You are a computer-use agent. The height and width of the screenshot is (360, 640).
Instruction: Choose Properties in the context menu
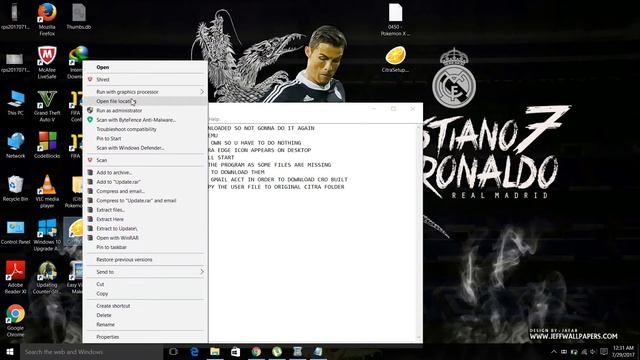[145, 337]
